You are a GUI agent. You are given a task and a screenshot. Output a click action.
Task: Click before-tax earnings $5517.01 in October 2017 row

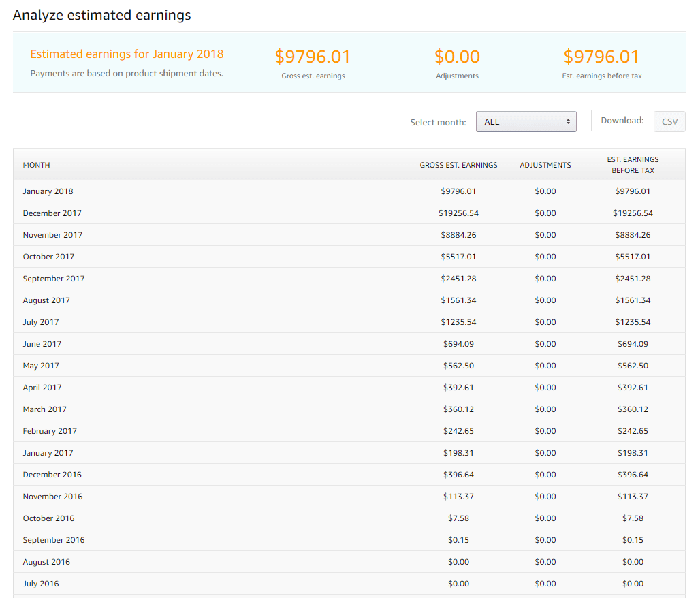pyautogui.click(x=633, y=257)
